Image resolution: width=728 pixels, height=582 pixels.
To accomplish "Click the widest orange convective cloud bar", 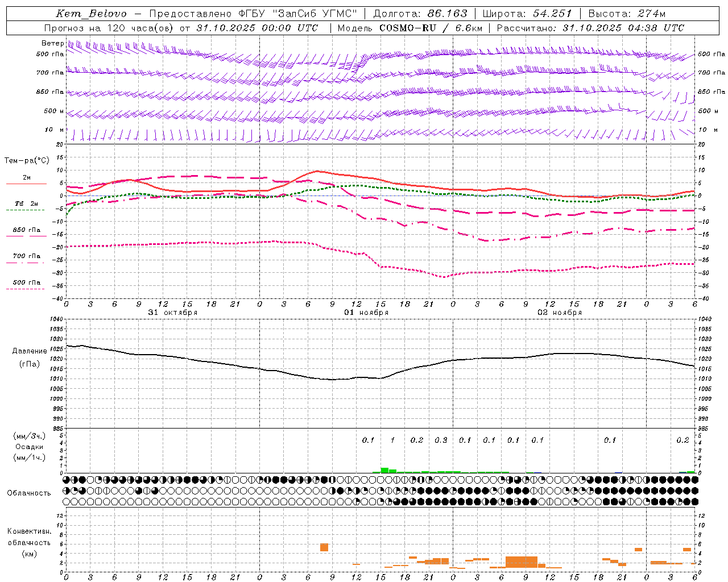I will (522, 562).
